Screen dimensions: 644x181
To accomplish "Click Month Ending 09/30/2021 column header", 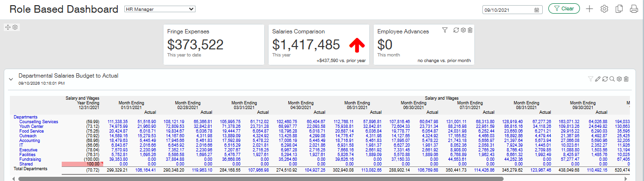I will pos(583,105).
